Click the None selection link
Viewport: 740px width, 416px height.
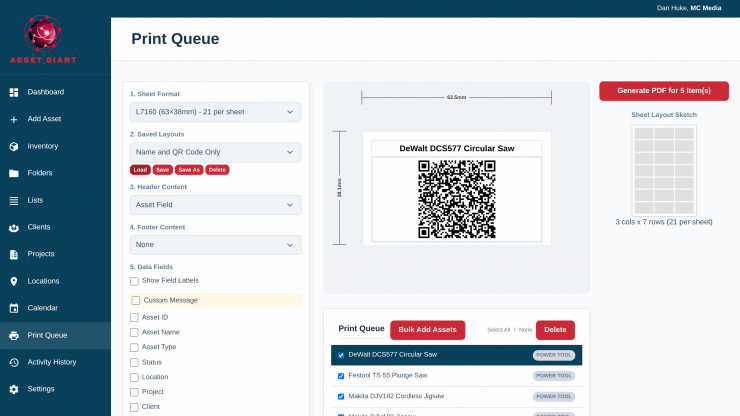click(x=525, y=330)
